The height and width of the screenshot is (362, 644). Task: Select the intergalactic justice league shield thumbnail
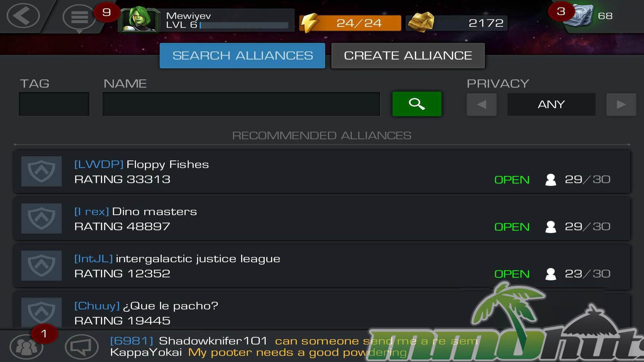[41, 265]
